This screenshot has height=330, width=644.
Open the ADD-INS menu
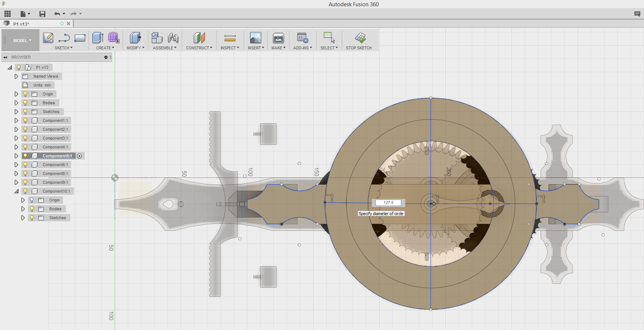(x=302, y=48)
